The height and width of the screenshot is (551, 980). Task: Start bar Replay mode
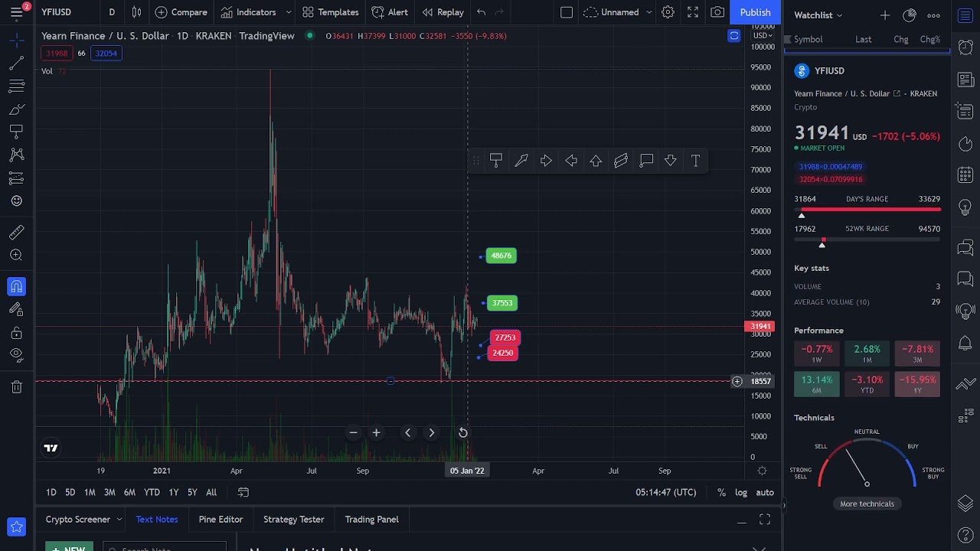tap(443, 12)
